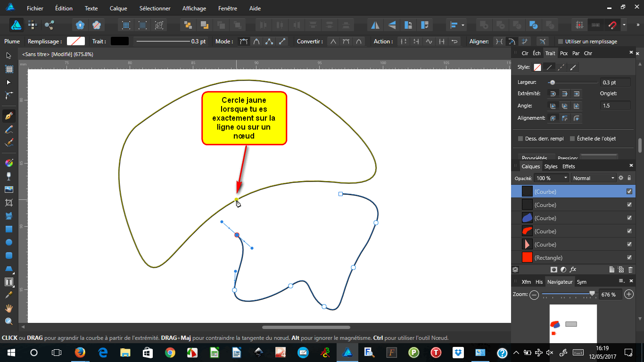Viewport: 644px width, 362px height.
Task: Select the Zoom magnifier tool
Action: [x=8, y=321]
